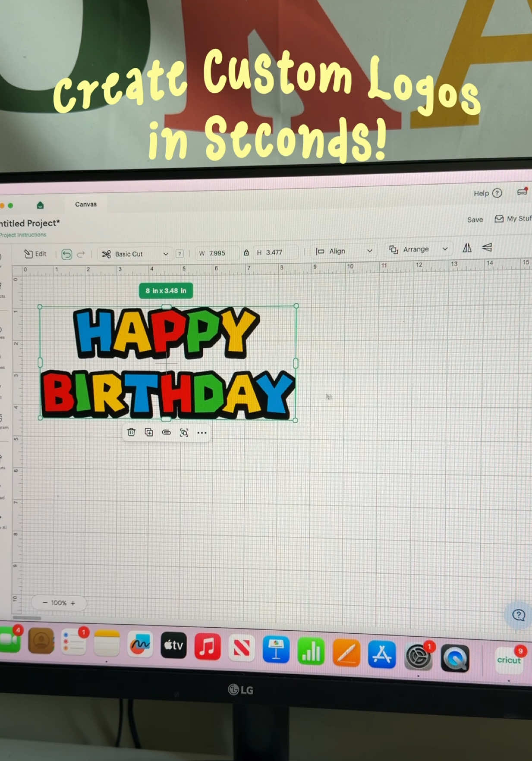This screenshot has height=761, width=532.
Task: Select the toolbar icon right of Flip
Action: tap(487, 247)
